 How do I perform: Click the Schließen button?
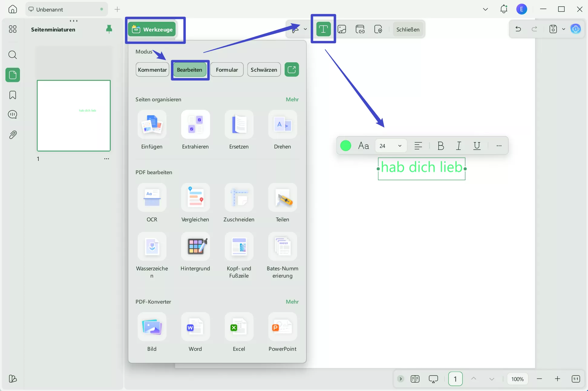pyautogui.click(x=408, y=29)
